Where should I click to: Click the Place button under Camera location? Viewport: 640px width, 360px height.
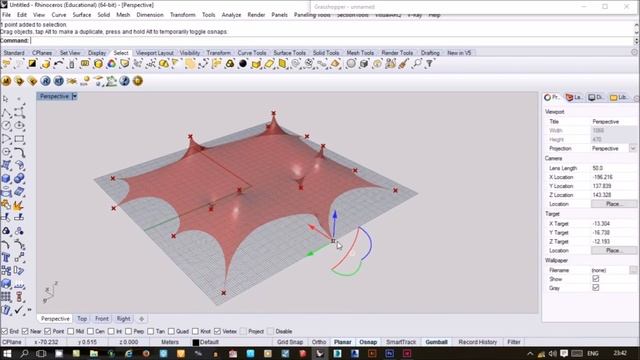pos(613,204)
